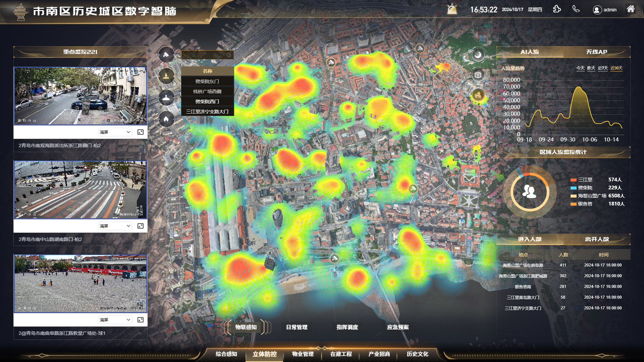Go to home via house icon
The width and height of the screenshot is (644, 362).
point(631,9)
